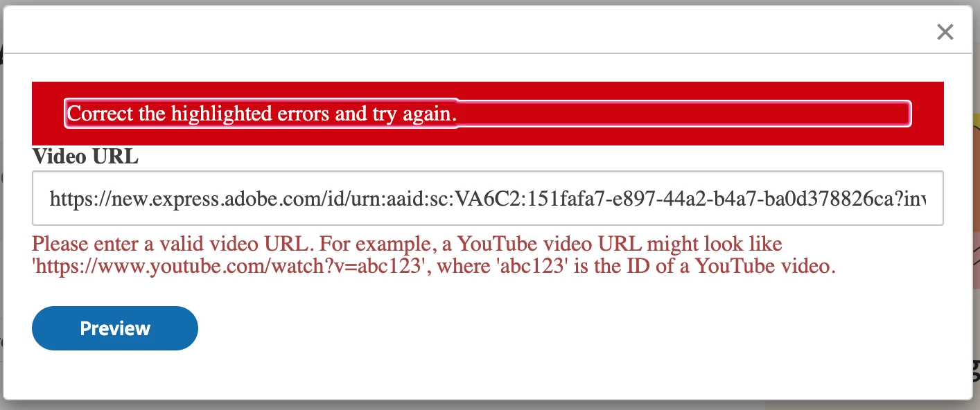980x410 pixels.
Task: Click the empty dialog header bar
Action: pyautogui.click(x=471, y=29)
